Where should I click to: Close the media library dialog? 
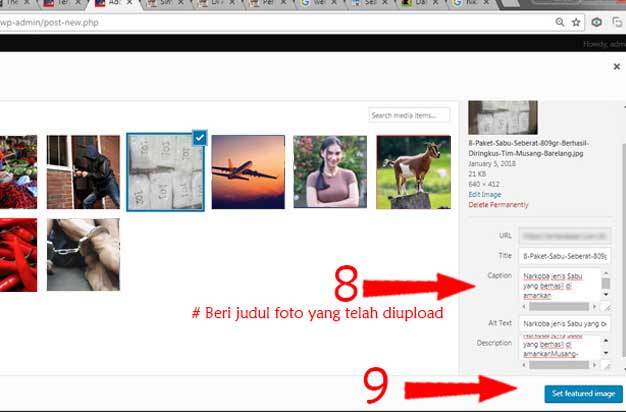click(616, 66)
